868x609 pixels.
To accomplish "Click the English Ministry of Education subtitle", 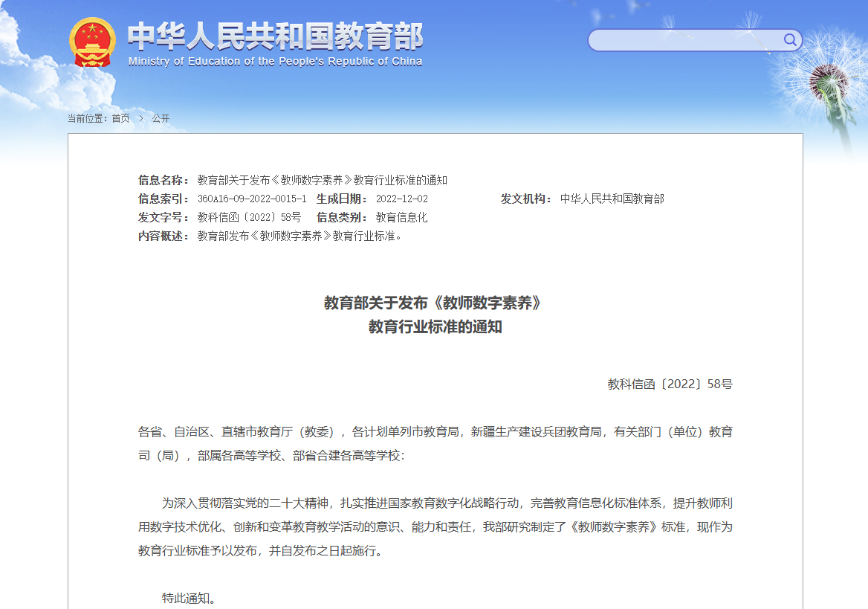I will [x=275, y=62].
